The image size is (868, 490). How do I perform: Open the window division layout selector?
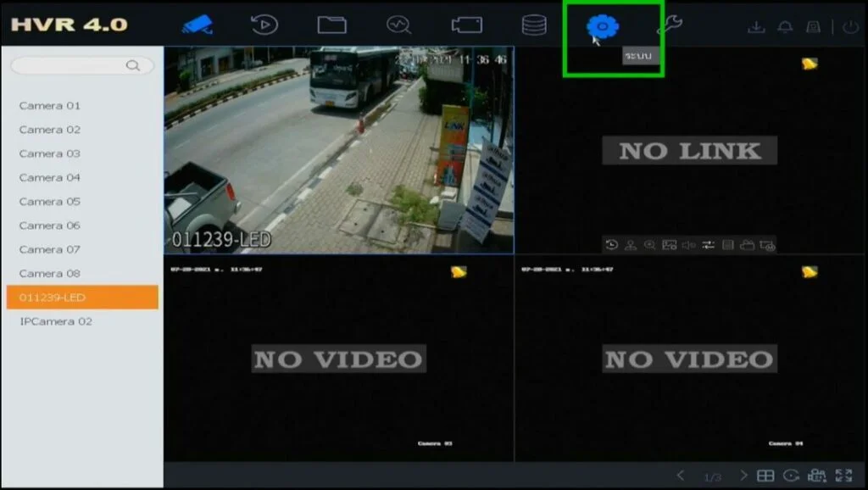[x=765, y=476]
